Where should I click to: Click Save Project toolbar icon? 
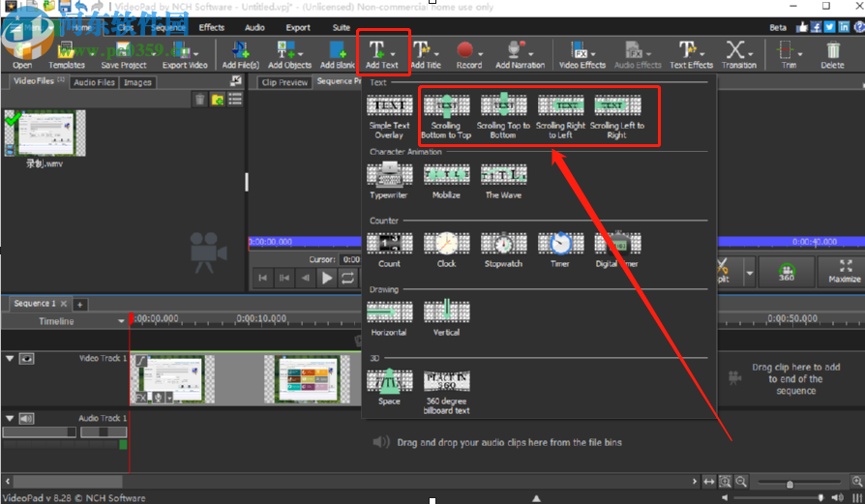(123, 49)
